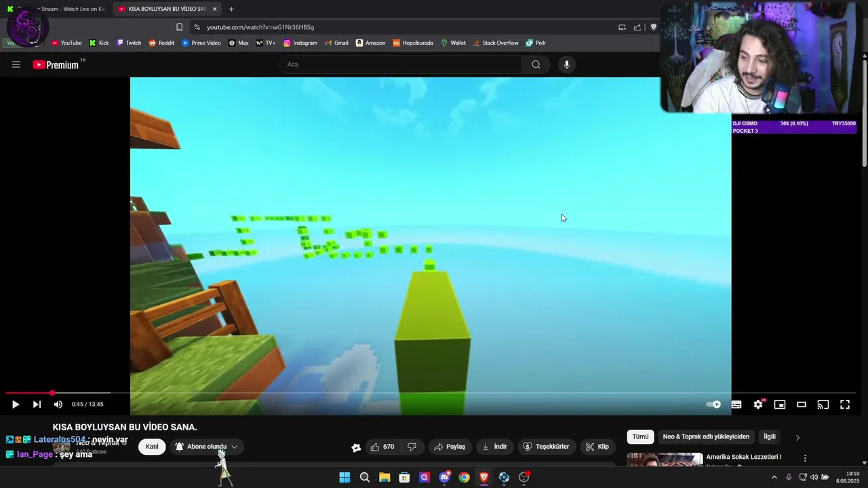The width and height of the screenshot is (868, 488).
Task: Open new browser tab with plus button
Action: [231, 9]
